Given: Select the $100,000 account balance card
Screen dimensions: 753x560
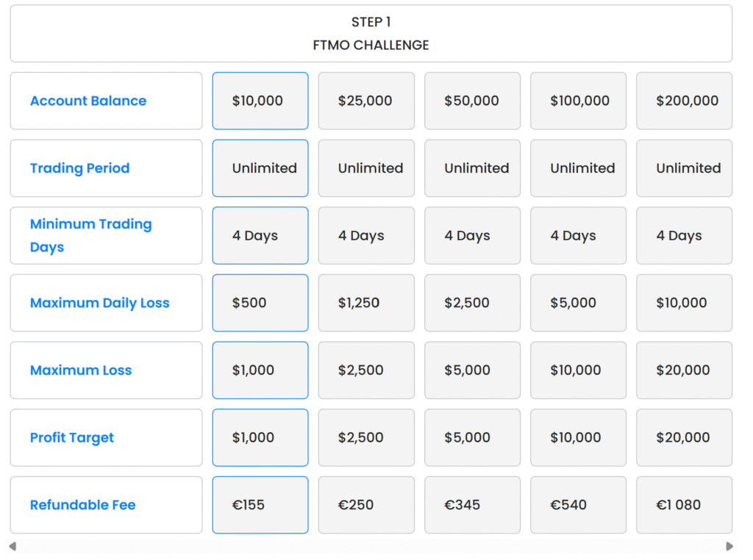Looking at the screenshot, I should (x=578, y=101).
